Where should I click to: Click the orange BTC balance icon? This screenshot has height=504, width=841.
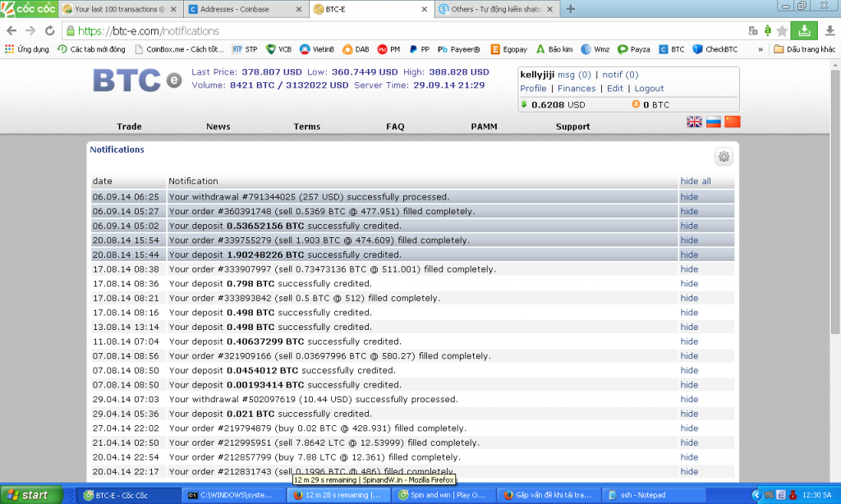coord(636,104)
